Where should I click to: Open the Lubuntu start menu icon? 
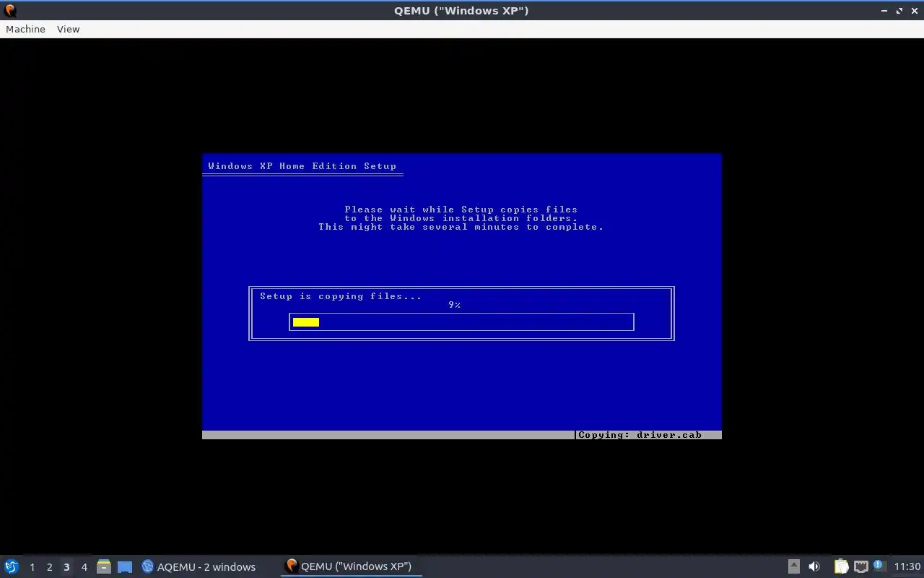point(11,566)
